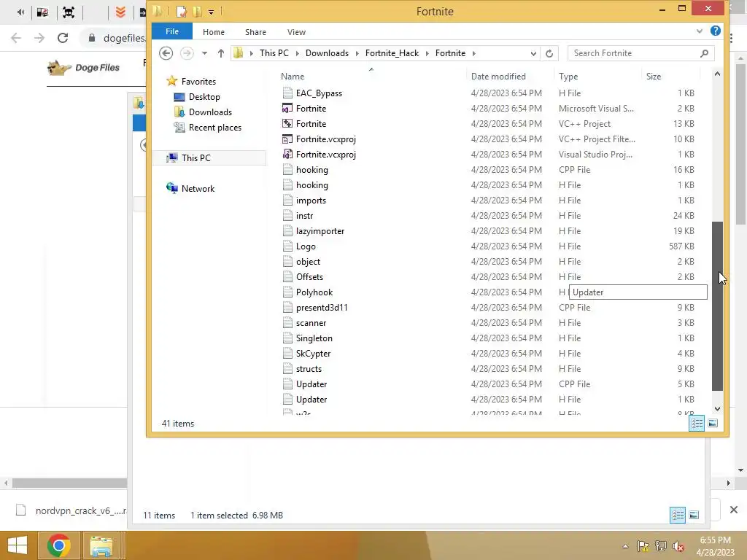This screenshot has width=747, height=560.
Task: Click the nordvpn_crack download item in Chrome
Action: [x=71, y=510]
